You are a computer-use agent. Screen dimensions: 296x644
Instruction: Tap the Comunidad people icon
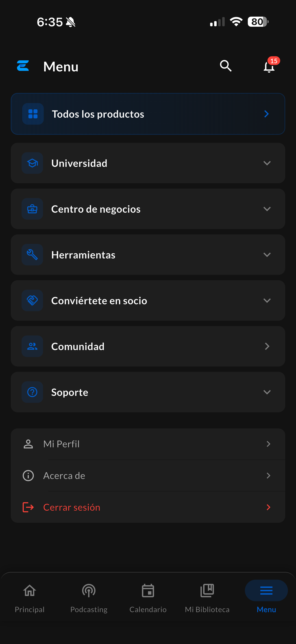click(32, 346)
